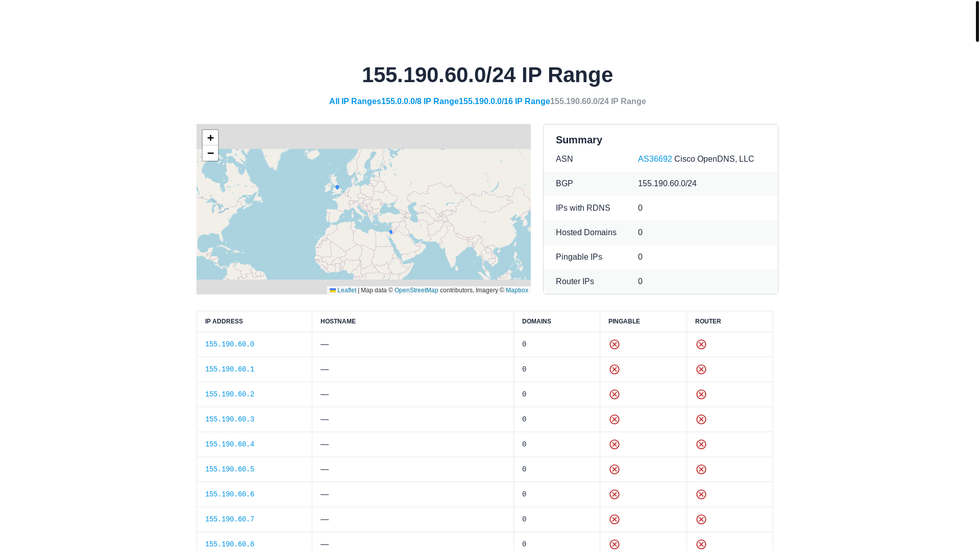Click the pingable X icon for 155.190.60.2

pyautogui.click(x=615, y=394)
